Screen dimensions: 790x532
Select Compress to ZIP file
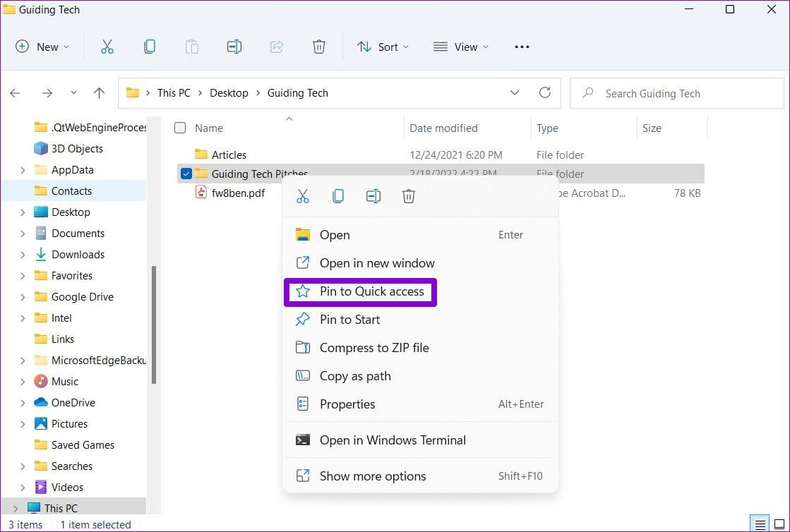(373, 348)
